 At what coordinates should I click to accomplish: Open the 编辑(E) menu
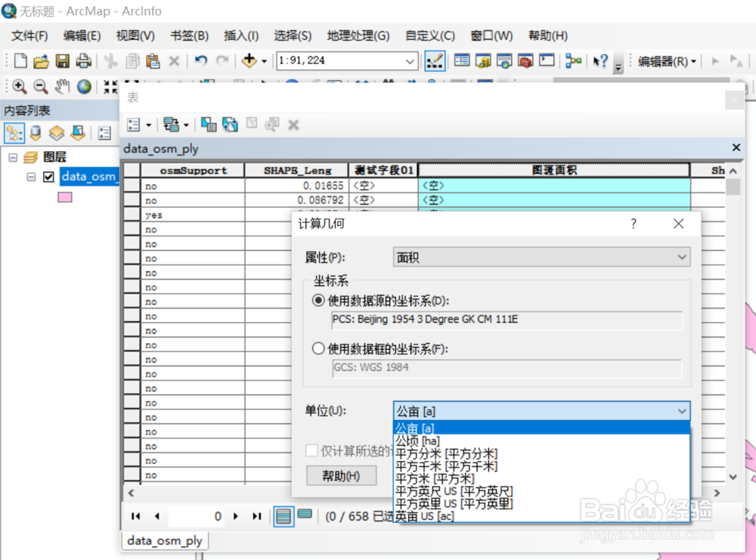click(82, 36)
